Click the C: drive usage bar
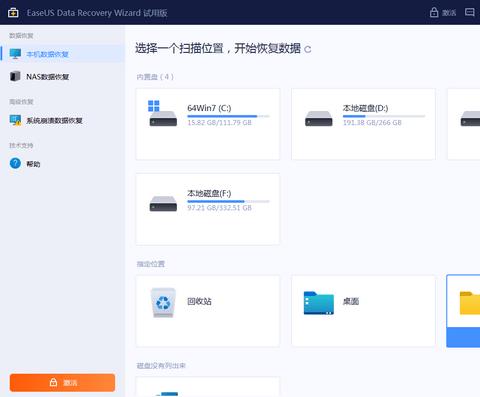480x397 pixels. pyautogui.click(x=228, y=116)
